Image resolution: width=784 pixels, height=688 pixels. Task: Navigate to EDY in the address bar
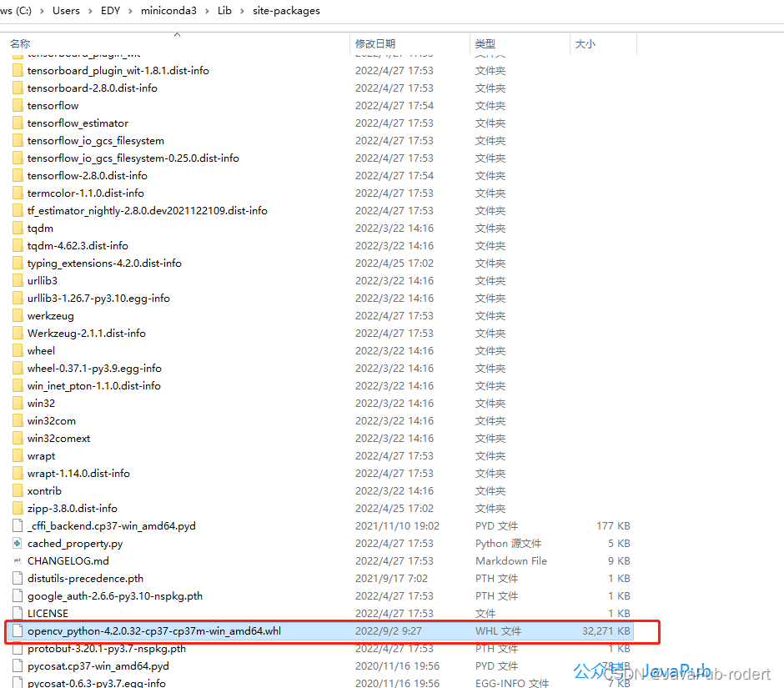[x=110, y=11]
